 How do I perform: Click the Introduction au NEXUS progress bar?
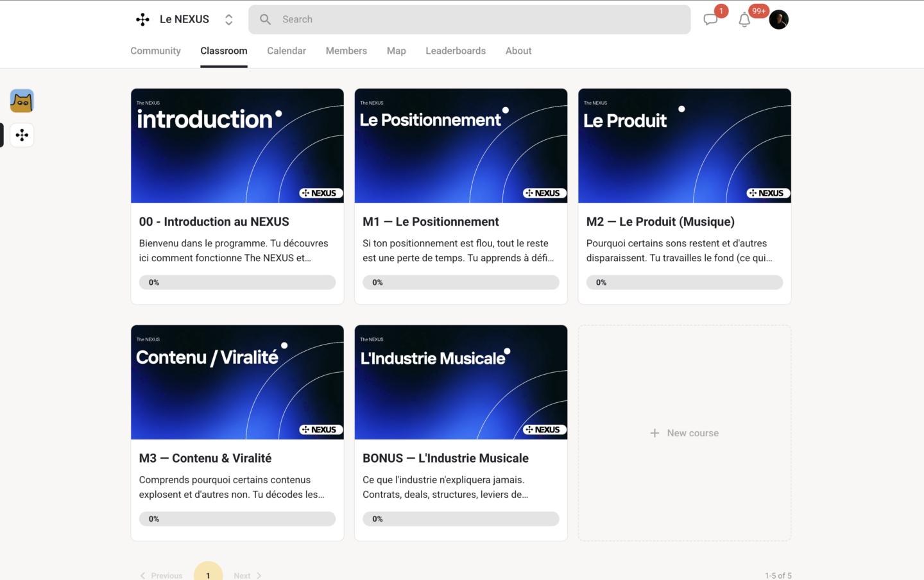pyautogui.click(x=237, y=282)
